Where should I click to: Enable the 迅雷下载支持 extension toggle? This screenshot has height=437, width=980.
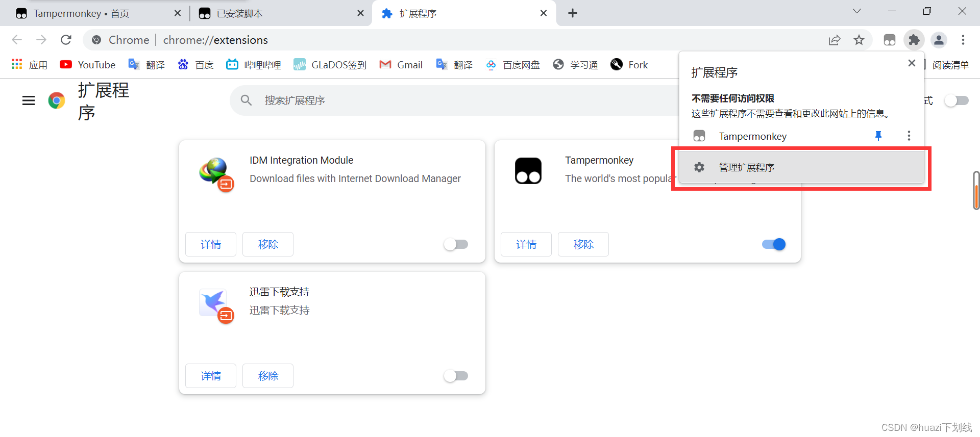456,376
